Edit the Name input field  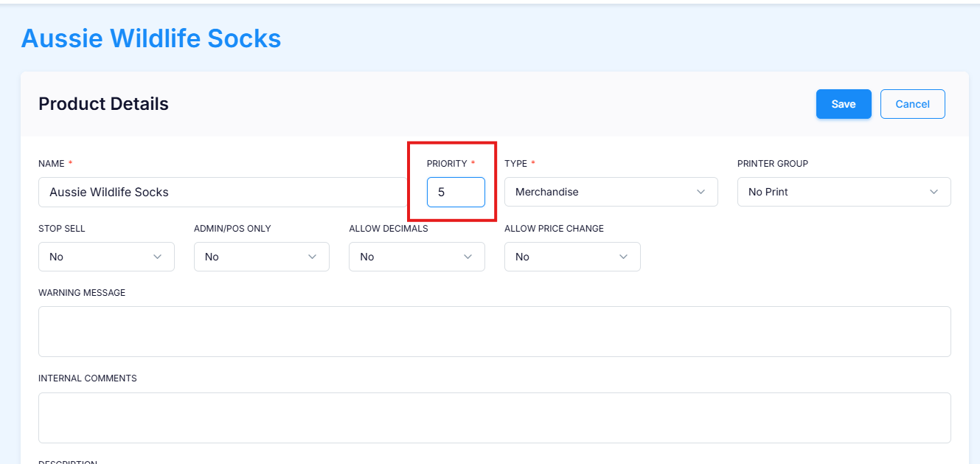coord(223,192)
